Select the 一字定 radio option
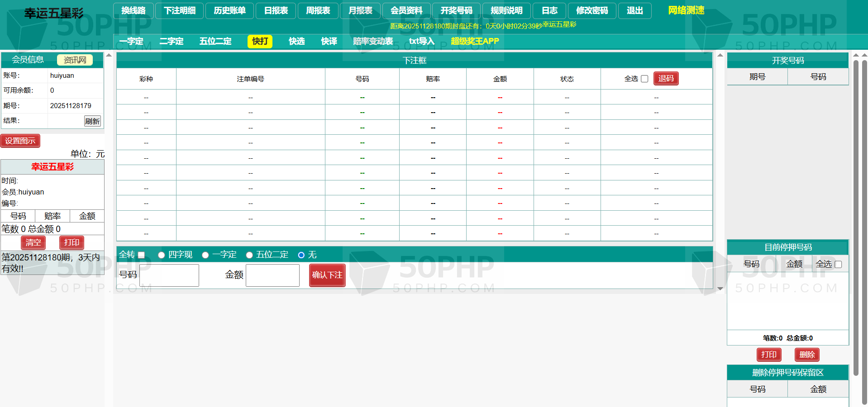The image size is (868, 407). click(x=205, y=255)
